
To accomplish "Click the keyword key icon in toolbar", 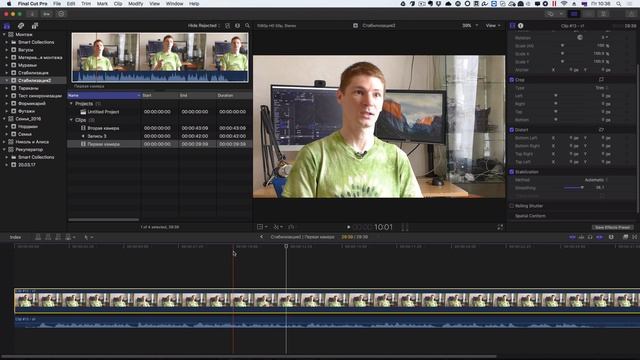I will pos(47,14).
